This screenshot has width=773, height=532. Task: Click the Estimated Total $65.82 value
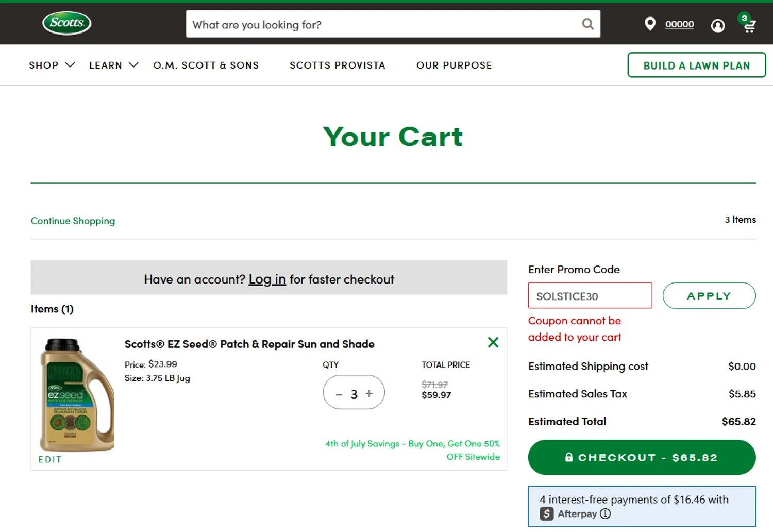[x=739, y=422]
